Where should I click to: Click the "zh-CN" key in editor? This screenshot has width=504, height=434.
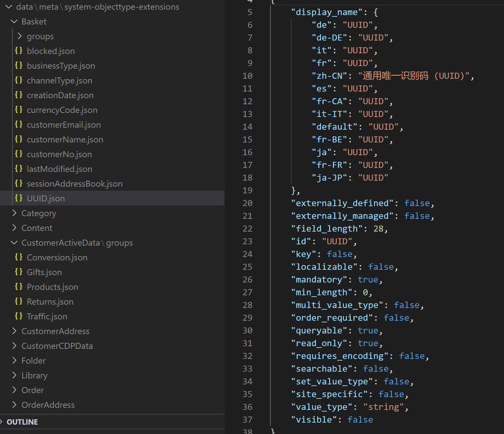[329, 76]
